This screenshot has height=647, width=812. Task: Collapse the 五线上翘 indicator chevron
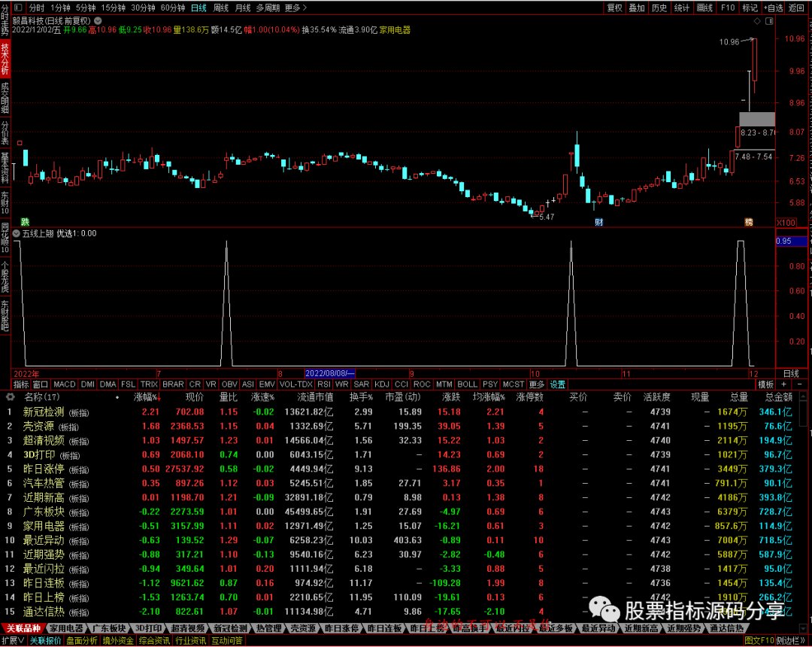tap(17, 234)
